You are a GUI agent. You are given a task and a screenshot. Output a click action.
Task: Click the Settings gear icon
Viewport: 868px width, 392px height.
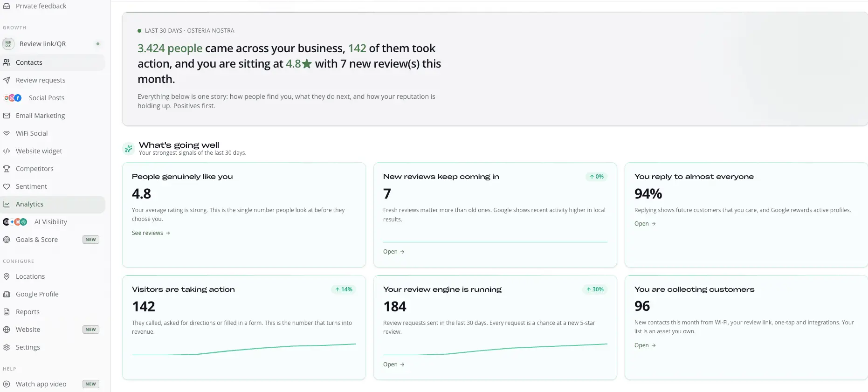(x=7, y=347)
